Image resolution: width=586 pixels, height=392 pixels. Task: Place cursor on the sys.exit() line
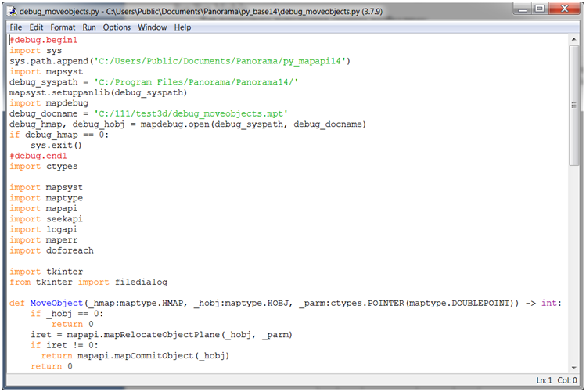[56, 146]
